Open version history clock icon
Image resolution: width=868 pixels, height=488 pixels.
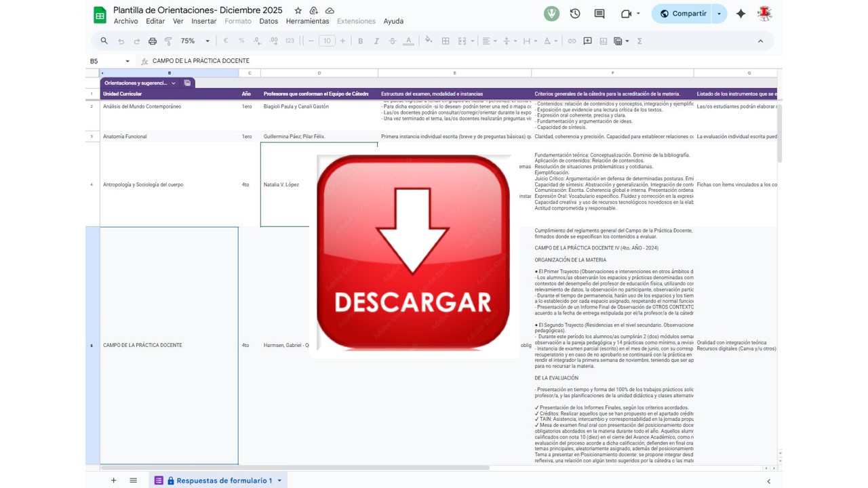click(x=575, y=14)
